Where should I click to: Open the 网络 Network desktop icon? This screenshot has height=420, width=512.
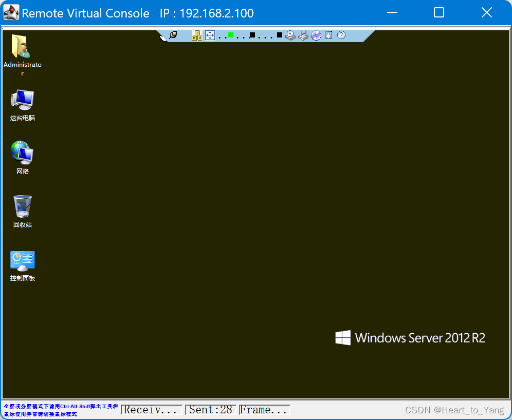coord(22,153)
